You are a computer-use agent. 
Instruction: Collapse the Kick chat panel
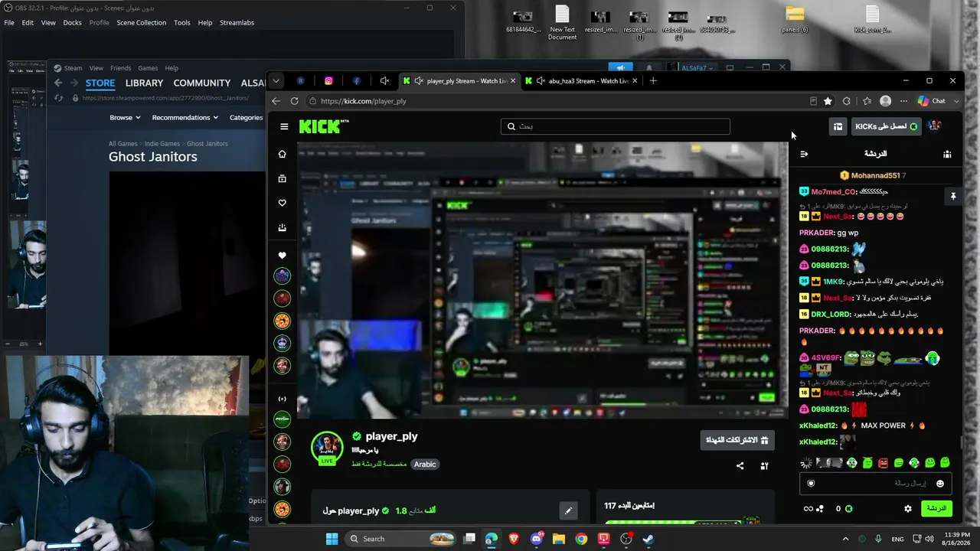pos(804,154)
